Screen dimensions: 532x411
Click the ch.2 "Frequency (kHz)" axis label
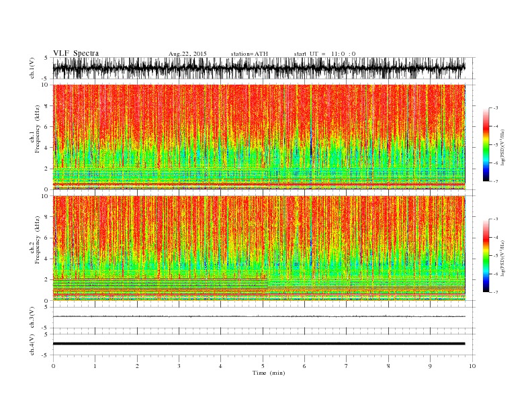pos(38,240)
